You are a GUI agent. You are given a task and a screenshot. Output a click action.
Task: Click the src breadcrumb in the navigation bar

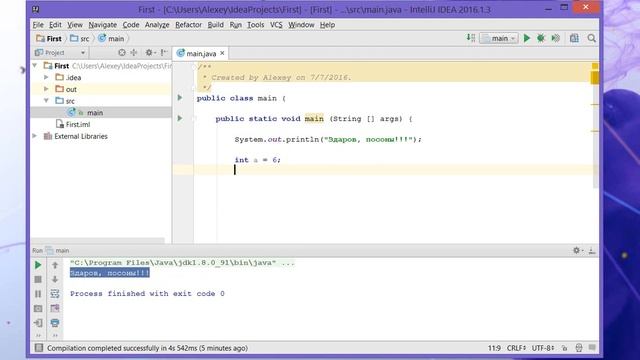pos(80,38)
